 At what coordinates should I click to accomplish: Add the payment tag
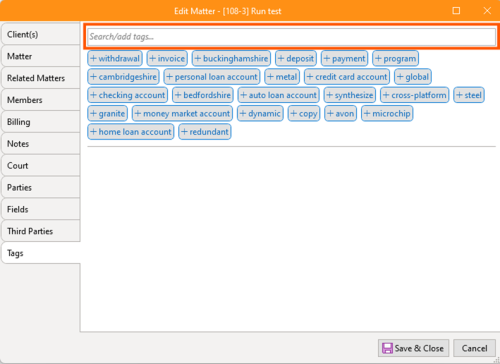tap(344, 59)
